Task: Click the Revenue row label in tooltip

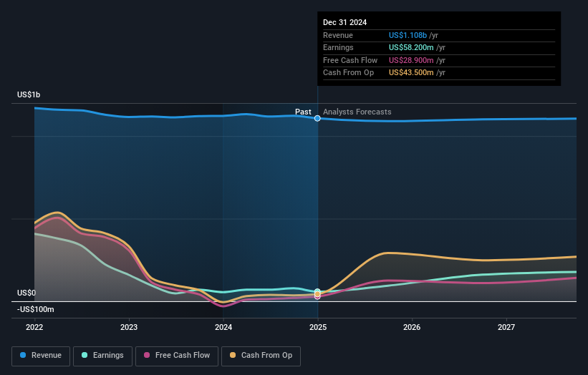Action: tap(338, 35)
